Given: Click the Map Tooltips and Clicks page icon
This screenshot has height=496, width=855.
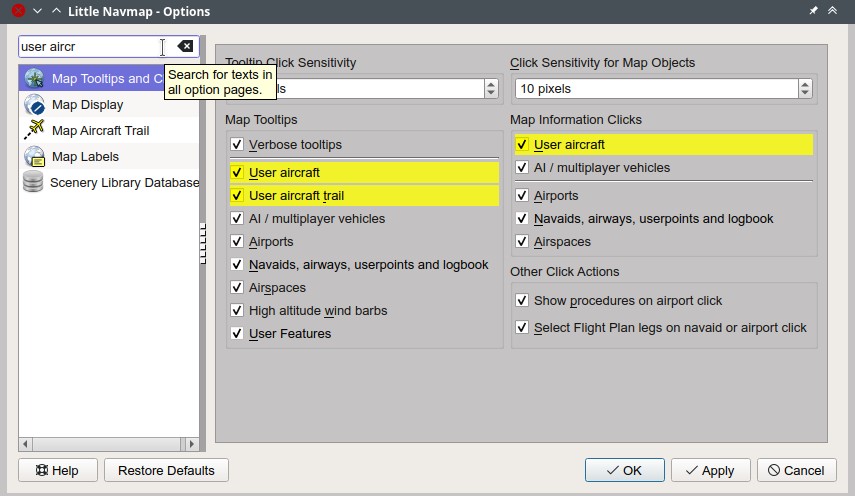Looking at the screenshot, I should coord(34,78).
